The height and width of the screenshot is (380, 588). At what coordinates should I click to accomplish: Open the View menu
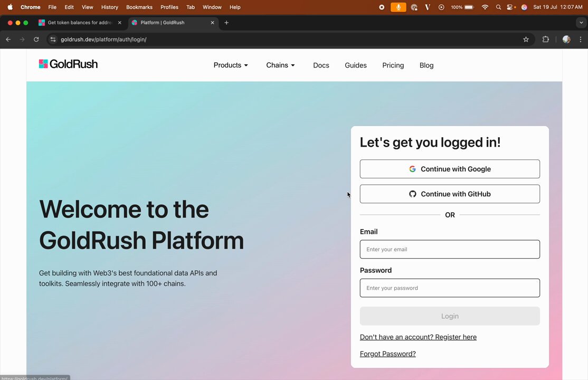pyautogui.click(x=88, y=7)
